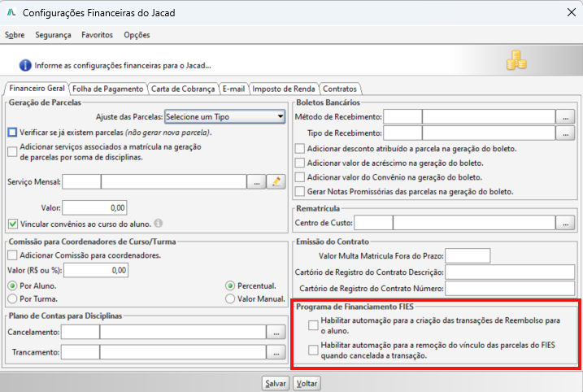
Task: Open the Opções menu
Action: point(137,35)
